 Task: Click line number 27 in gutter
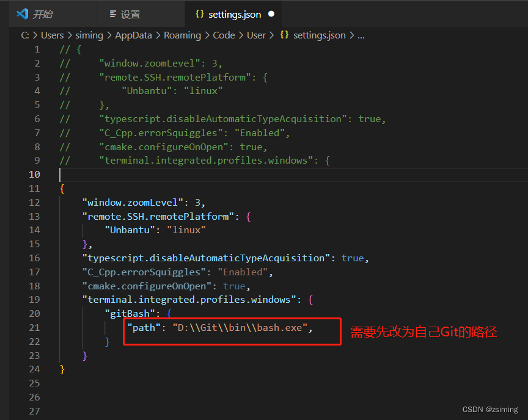(34, 411)
